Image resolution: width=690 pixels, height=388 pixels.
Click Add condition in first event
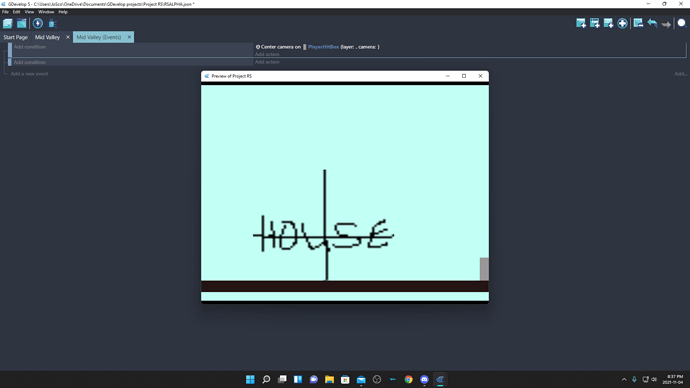29,47
